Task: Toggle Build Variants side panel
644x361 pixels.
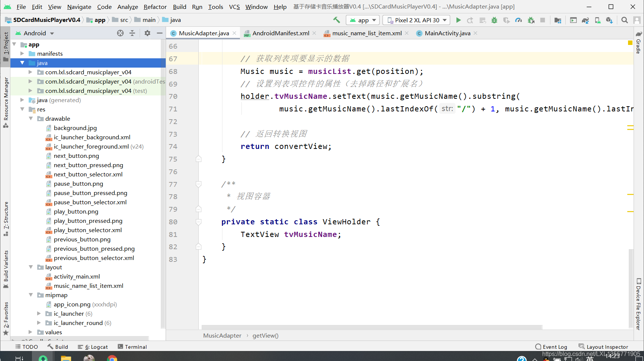Action: click(x=6, y=269)
